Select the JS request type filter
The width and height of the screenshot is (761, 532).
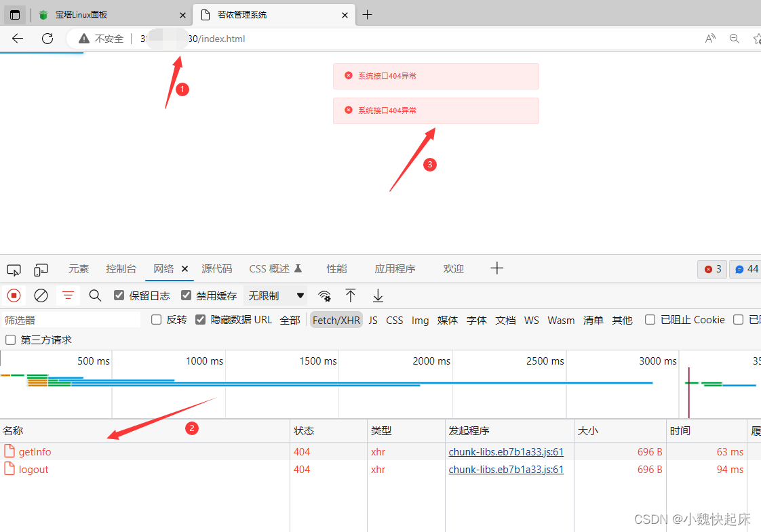tap(373, 320)
